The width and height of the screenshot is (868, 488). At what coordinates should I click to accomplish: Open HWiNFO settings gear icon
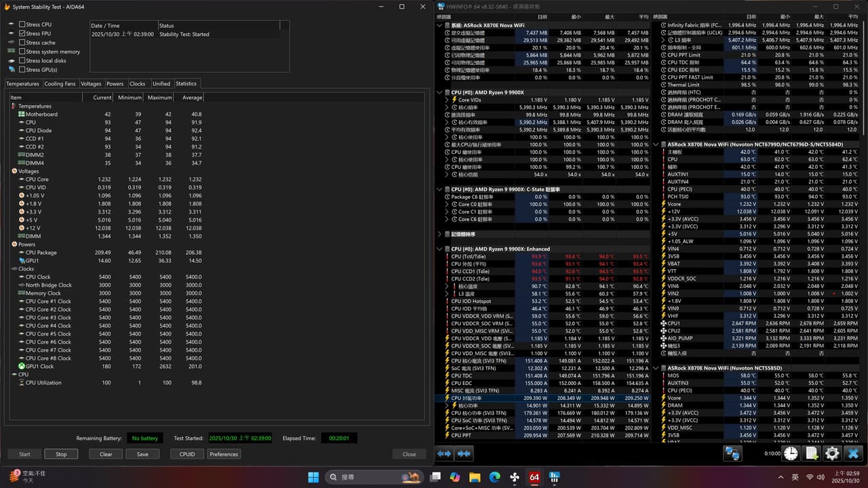coord(832,454)
